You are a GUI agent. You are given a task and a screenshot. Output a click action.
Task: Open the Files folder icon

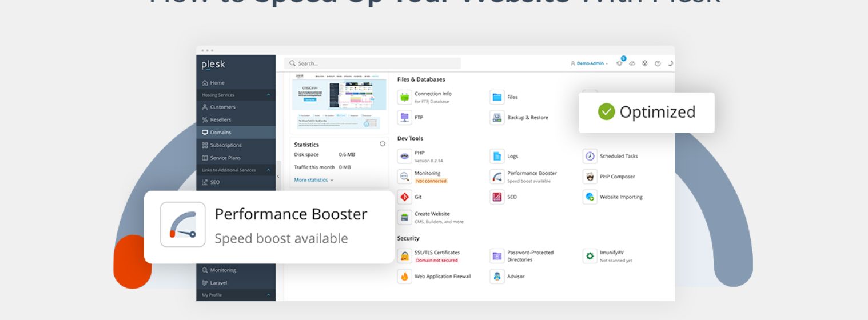(497, 97)
